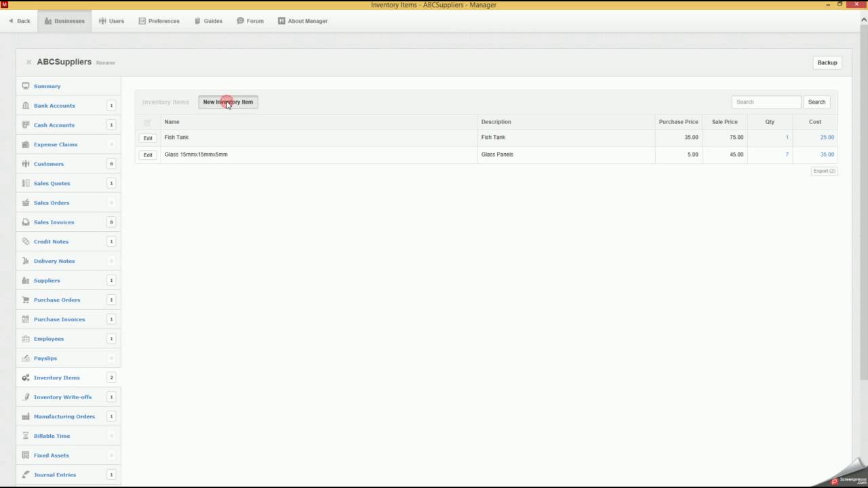Edit the Fish Tank inventory item

[148, 138]
